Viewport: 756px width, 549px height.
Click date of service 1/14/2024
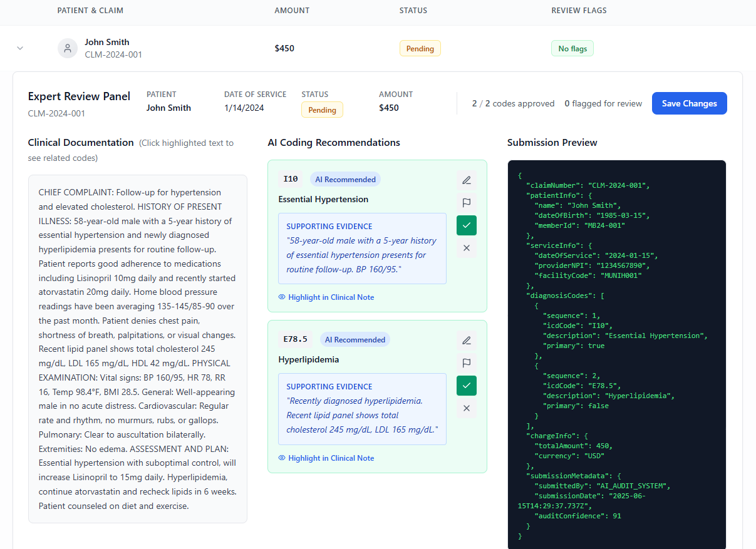(x=244, y=108)
